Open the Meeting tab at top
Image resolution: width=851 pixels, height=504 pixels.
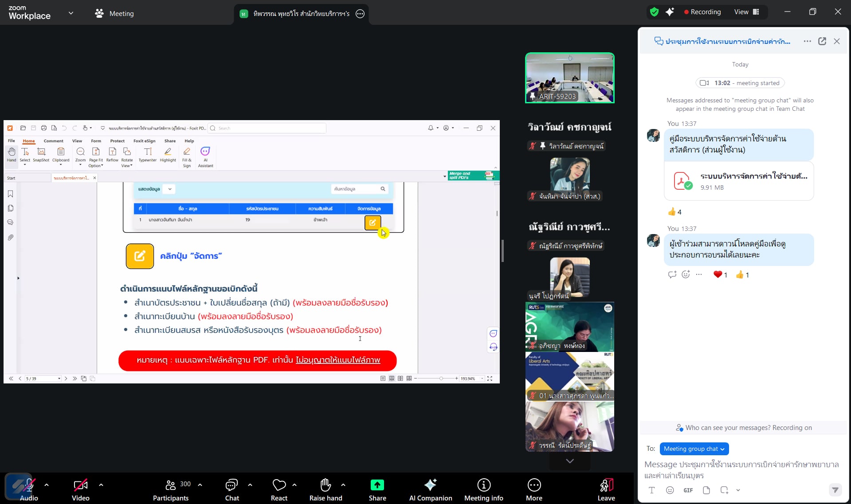click(114, 13)
